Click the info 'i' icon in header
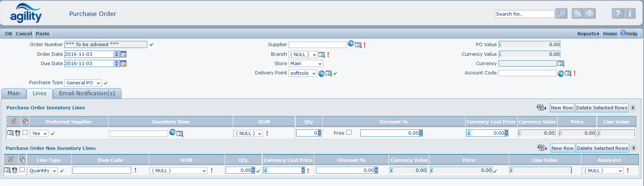The width and height of the screenshot is (644, 186). [x=630, y=14]
